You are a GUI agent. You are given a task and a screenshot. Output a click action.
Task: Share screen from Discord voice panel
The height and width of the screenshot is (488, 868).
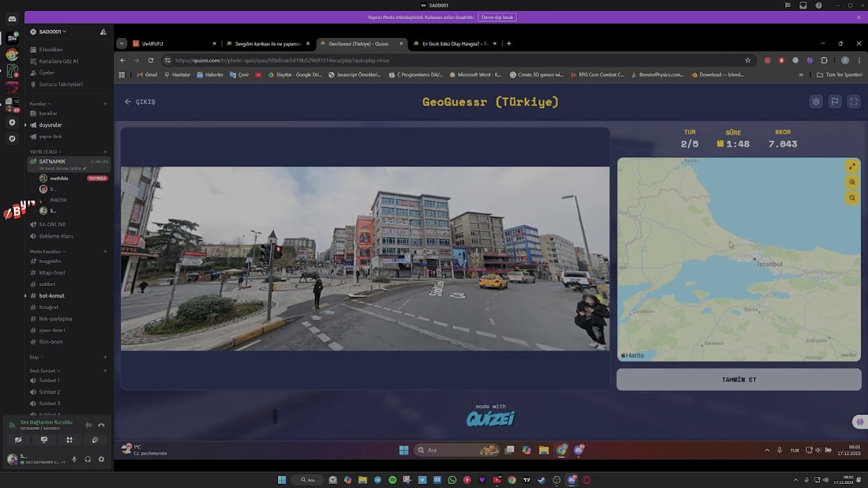[44, 440]
